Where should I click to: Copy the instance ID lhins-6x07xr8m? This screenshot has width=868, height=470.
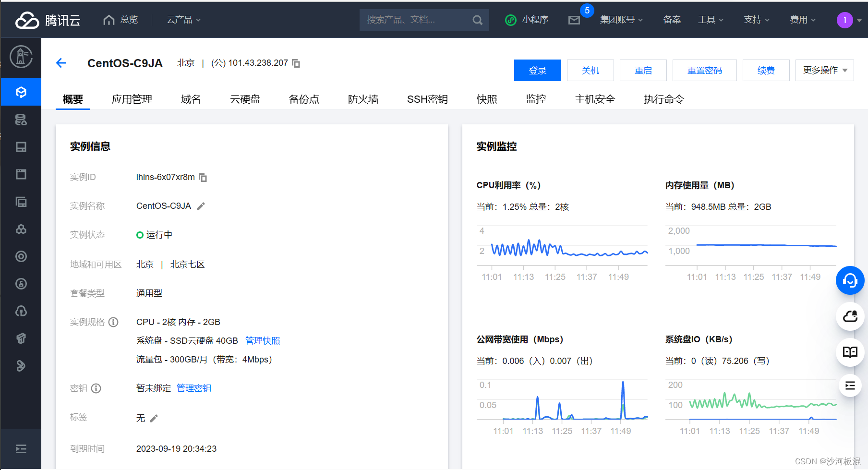pos(203,178)
